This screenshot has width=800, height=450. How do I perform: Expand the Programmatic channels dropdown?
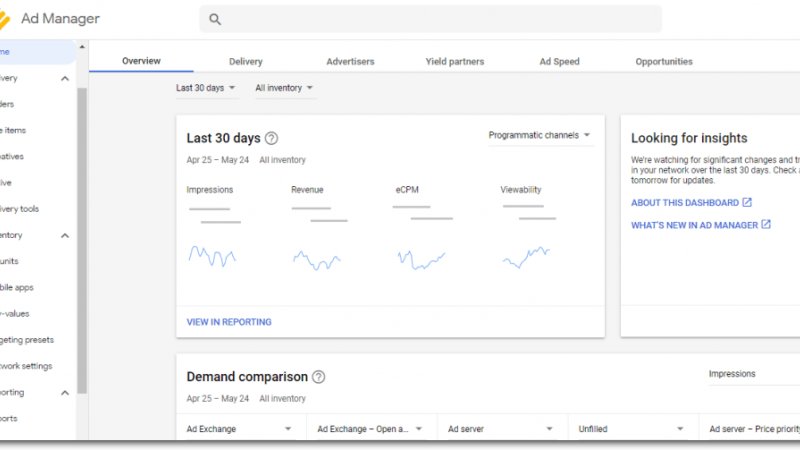click(x=539, y=135)
